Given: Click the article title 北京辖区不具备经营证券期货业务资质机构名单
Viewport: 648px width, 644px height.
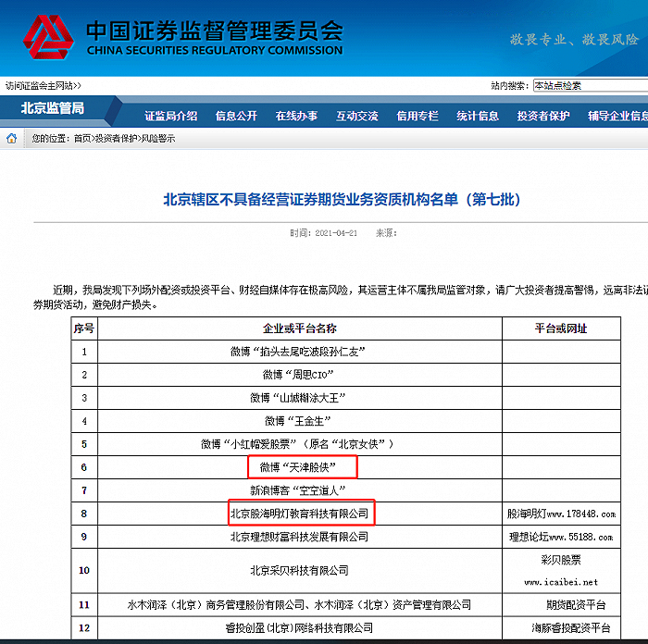Looking at the screenshot, I should click(342, 200).
